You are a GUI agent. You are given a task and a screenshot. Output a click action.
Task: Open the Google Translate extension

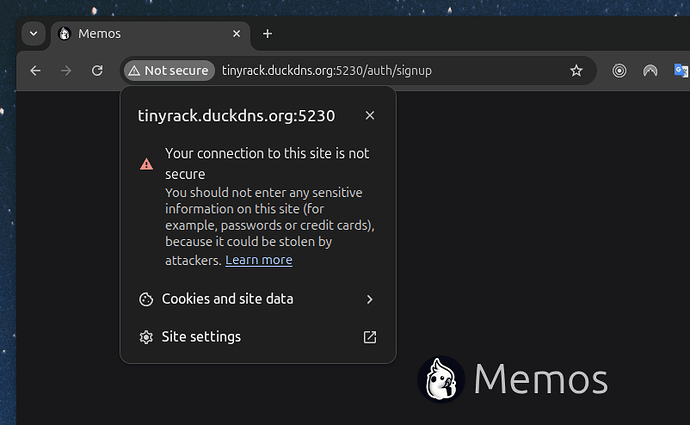(x=681, y=70)
